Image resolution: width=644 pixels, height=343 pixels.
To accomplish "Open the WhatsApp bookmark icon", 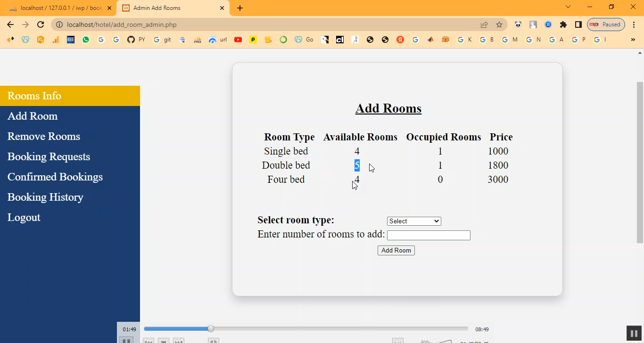I will [x=86, y=40].
